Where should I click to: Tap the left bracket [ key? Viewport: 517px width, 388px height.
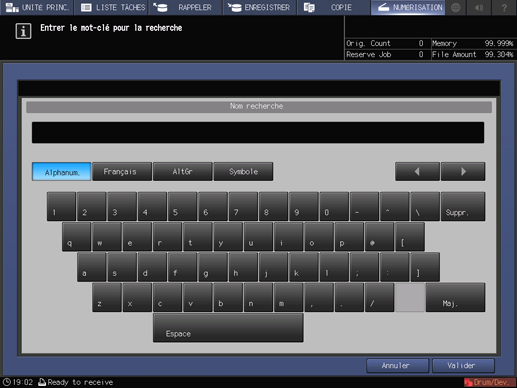[x=410, y=237]
